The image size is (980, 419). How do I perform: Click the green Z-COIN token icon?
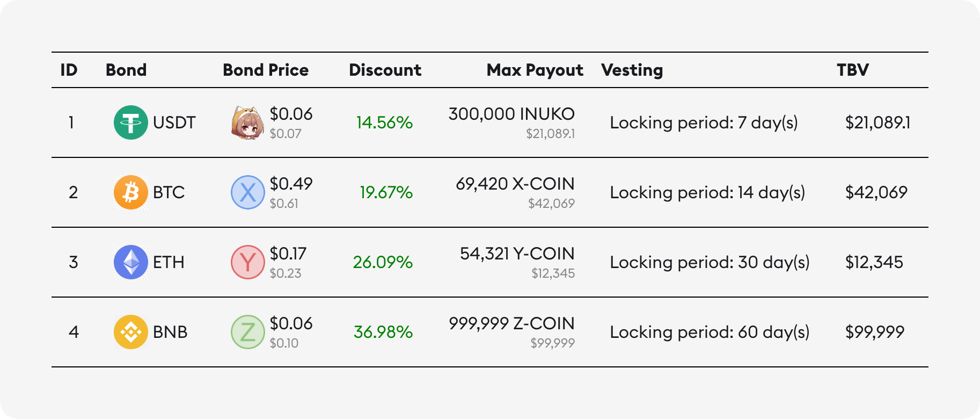247,332
